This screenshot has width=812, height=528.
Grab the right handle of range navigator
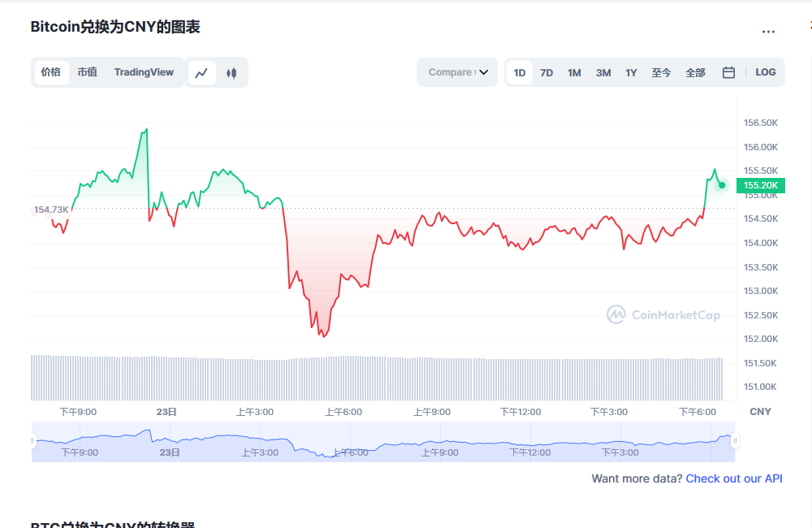734,441
